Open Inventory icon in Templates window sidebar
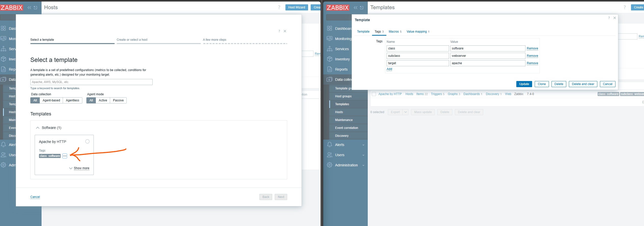Screen dimensions: 644x226 coord(330,59)
